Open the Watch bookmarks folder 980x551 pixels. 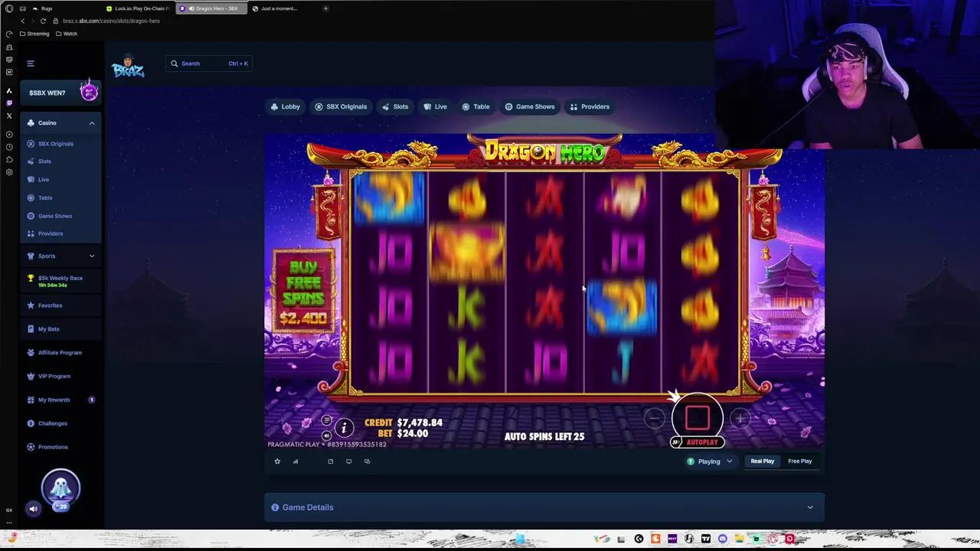67,34
